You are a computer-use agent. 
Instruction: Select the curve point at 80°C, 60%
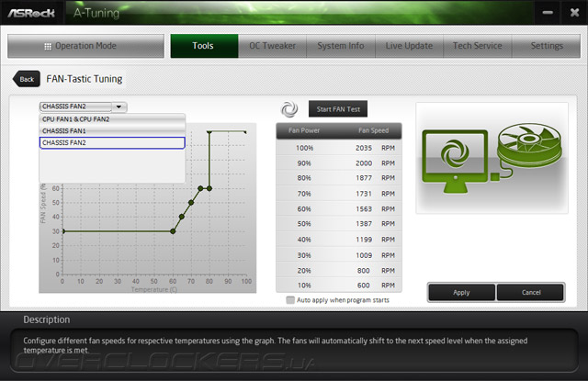point(209,188)
